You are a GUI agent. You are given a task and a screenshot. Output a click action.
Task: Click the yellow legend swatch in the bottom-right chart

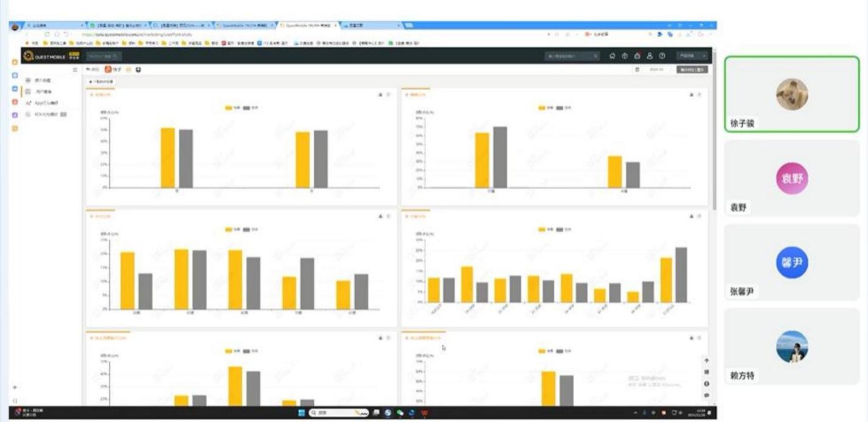[x=541, y=351]
